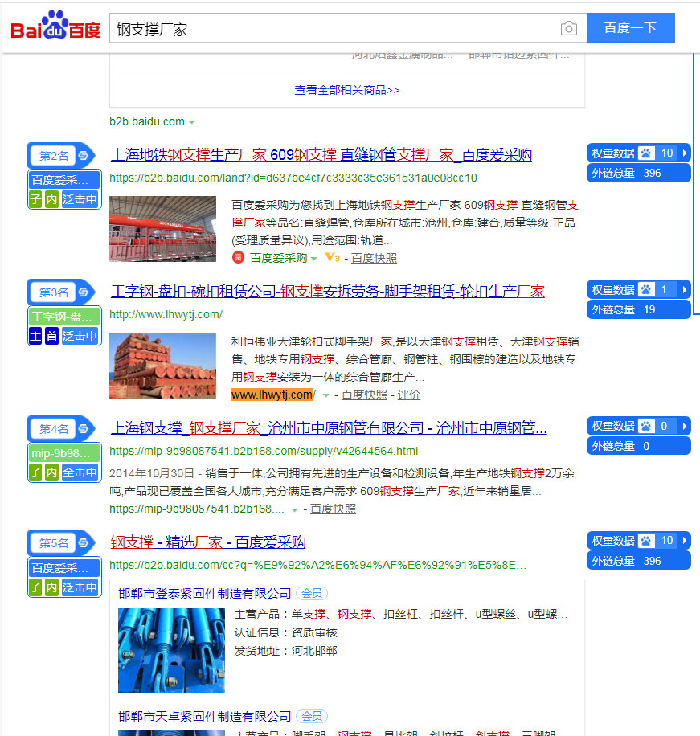This screenshot has width=700, height=736.
Task: Click the 首 tag under 第3名
Action: 51,336
